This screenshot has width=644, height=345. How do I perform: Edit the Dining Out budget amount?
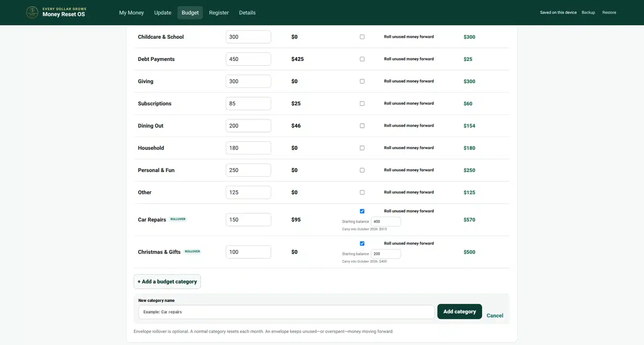point(248,126)
